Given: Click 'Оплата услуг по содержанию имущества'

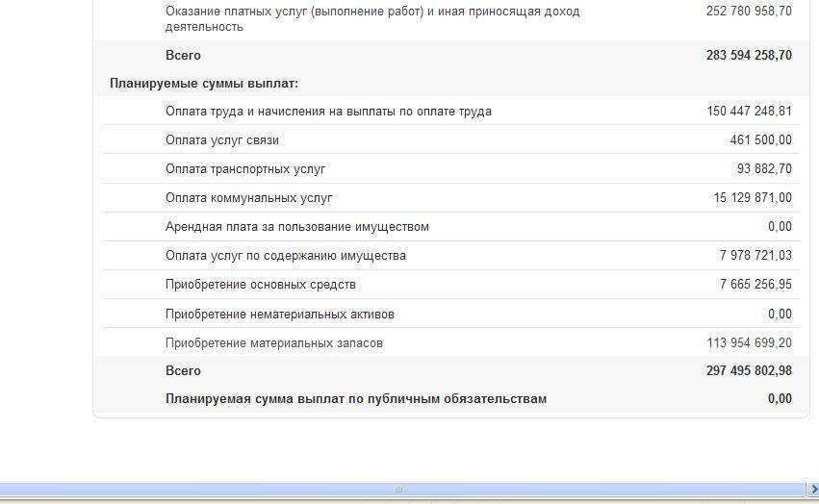Looking at the screenshot, I should [286, 256].
